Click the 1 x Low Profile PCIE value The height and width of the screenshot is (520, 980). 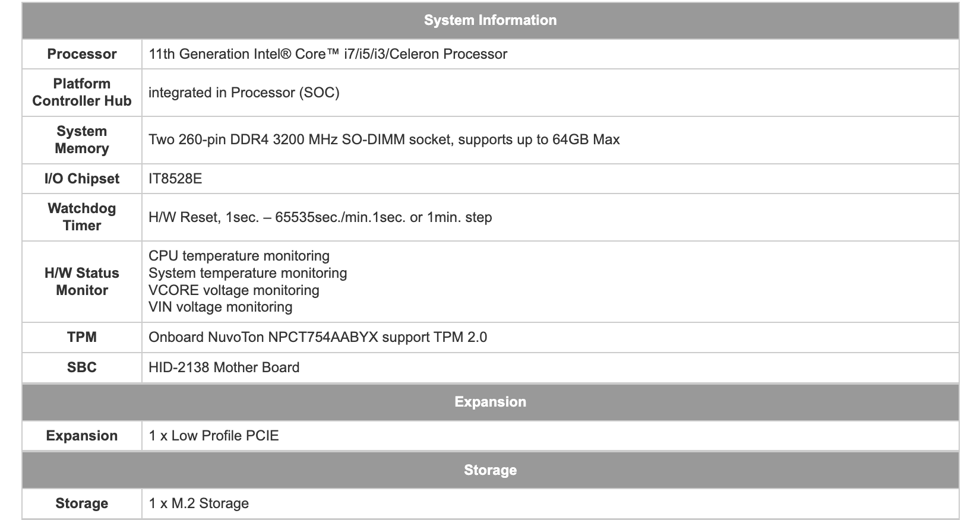[214, 436]
